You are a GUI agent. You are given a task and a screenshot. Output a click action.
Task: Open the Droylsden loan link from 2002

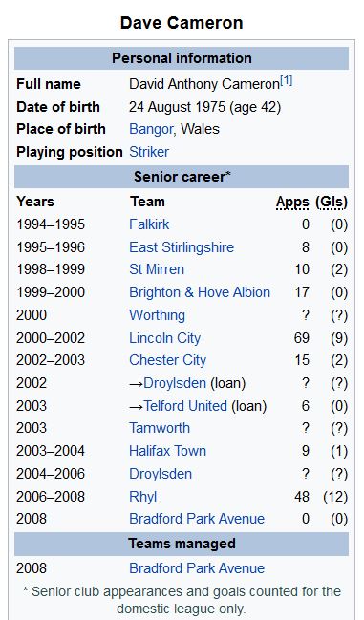point(175,383)
